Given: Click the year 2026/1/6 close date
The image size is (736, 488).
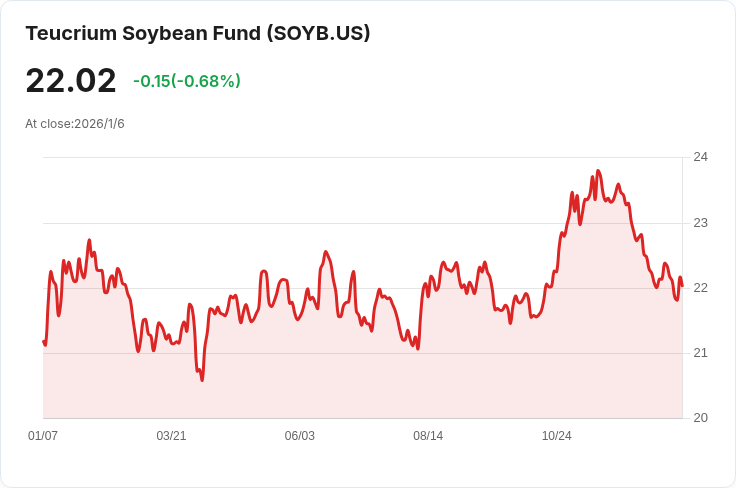Looking at the screenshot, I should 99,124.
